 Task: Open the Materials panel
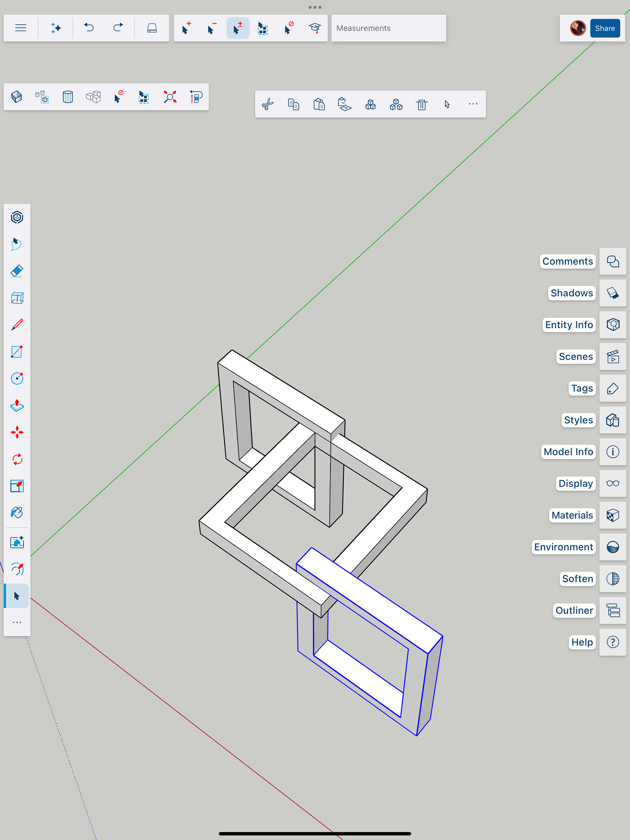click(613, 515)
